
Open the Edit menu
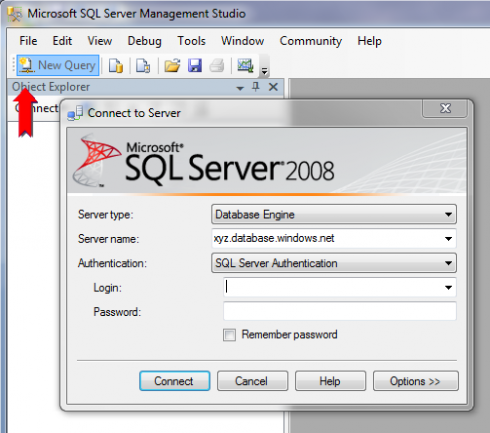tap(62, 41)
